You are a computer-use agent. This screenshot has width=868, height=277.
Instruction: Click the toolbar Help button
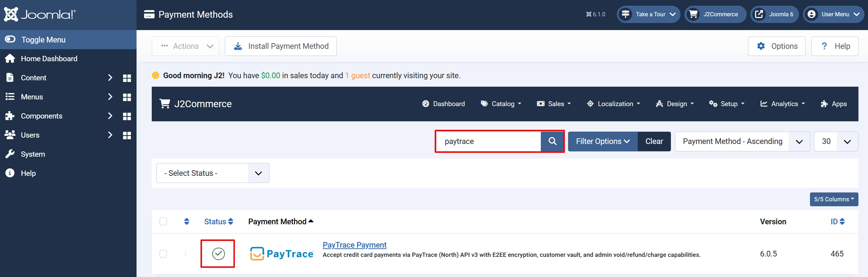click(x=835, y=46)
